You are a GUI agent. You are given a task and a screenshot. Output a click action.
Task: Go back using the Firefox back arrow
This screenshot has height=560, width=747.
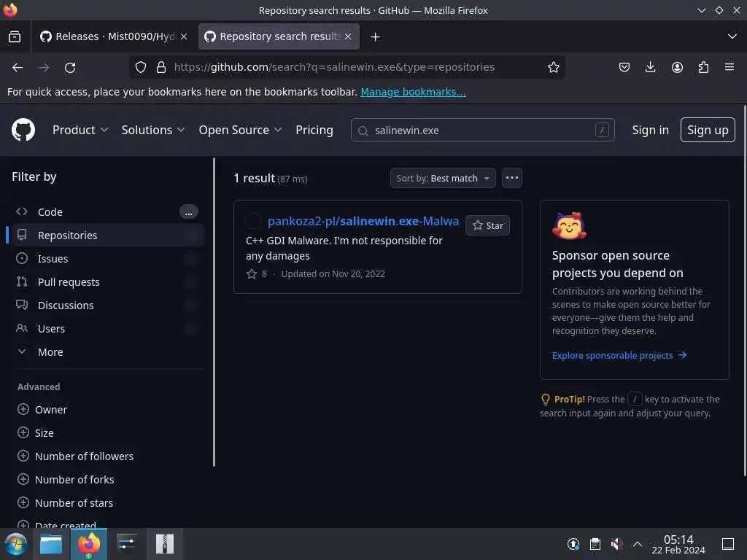click(x=18, y=68)
